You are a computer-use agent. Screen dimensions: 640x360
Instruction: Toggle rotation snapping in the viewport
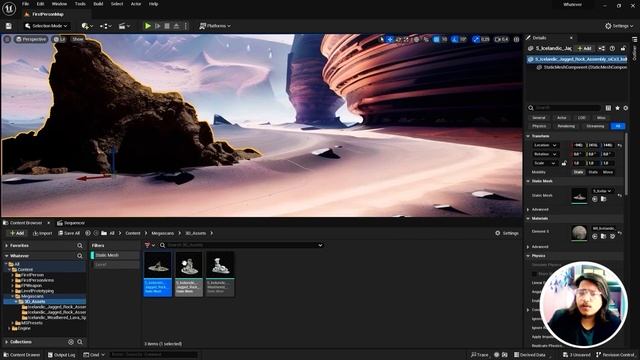tap(455, 39)
